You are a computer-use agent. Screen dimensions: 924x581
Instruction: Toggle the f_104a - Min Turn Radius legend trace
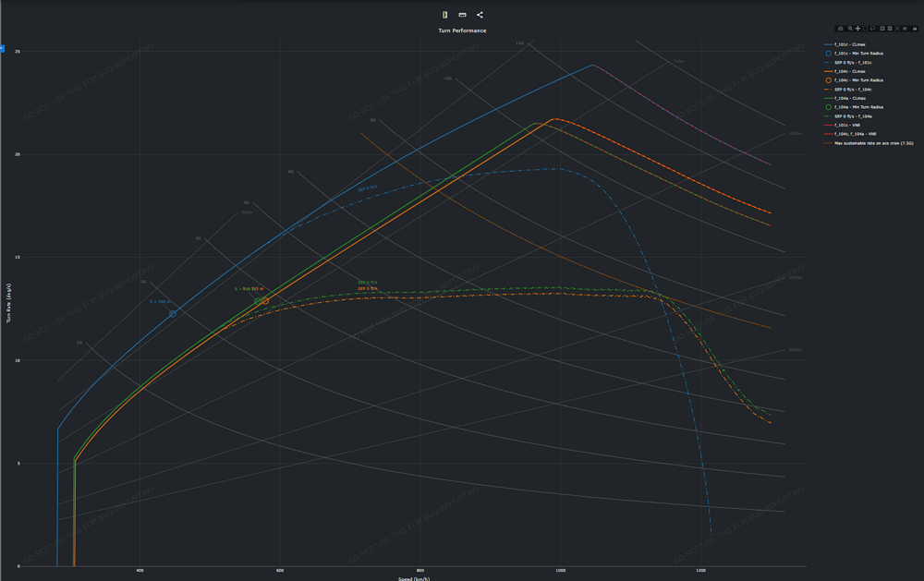(x=854, y=107)
